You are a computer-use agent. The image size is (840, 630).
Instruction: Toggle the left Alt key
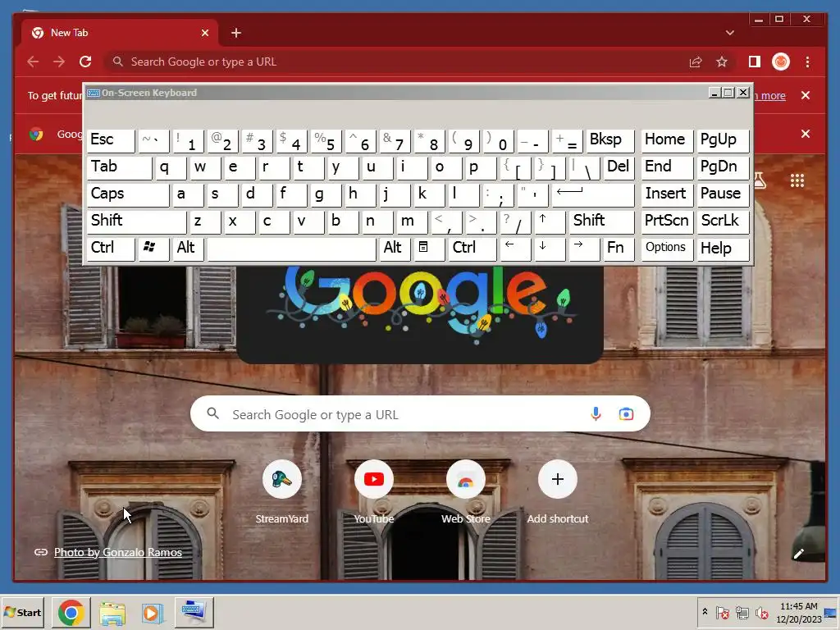pyautogui.click(x=188, y=248)
